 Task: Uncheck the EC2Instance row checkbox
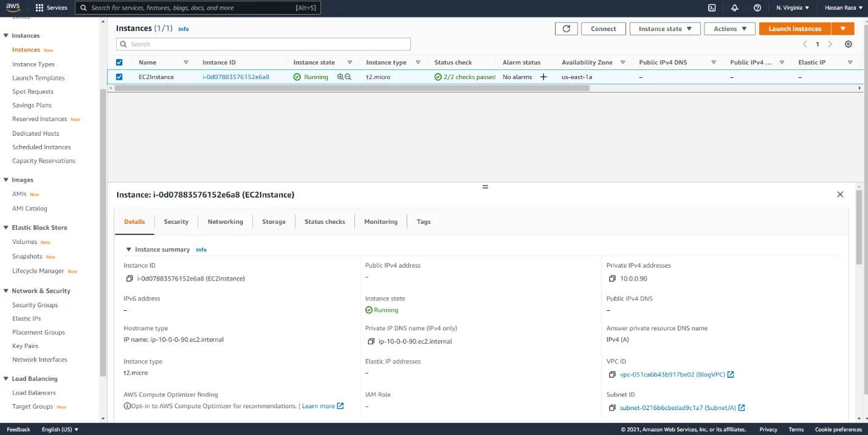(x=119, y=77)
